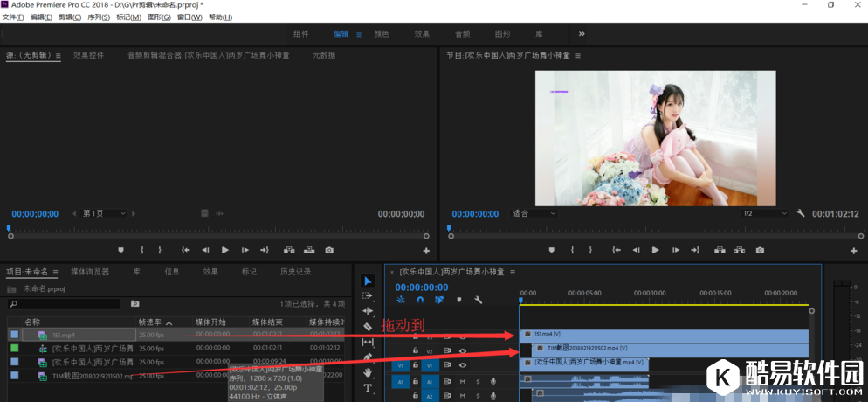Open the Program Monitor zoom level dropdown
This screenshot has width=868, height=402.
pos(534,213)
